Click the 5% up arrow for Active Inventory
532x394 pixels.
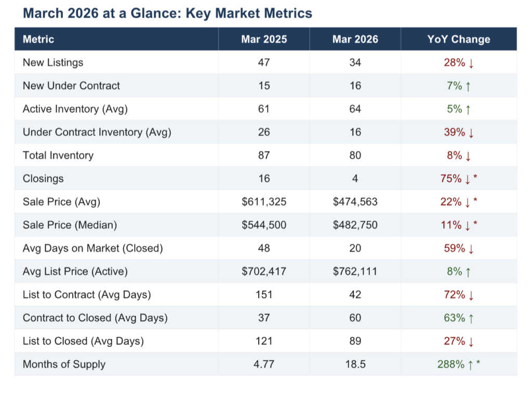coord(469,109)
